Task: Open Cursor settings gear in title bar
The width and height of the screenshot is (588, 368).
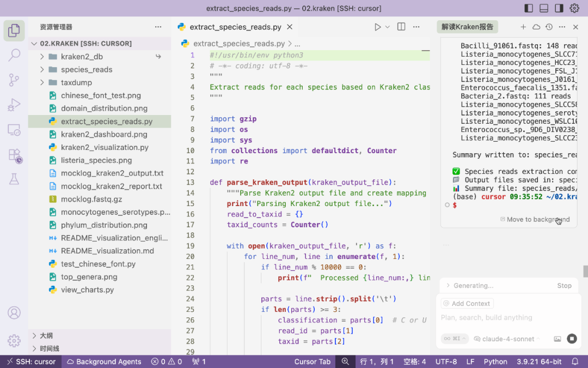Action: click(x=574, y=8)
